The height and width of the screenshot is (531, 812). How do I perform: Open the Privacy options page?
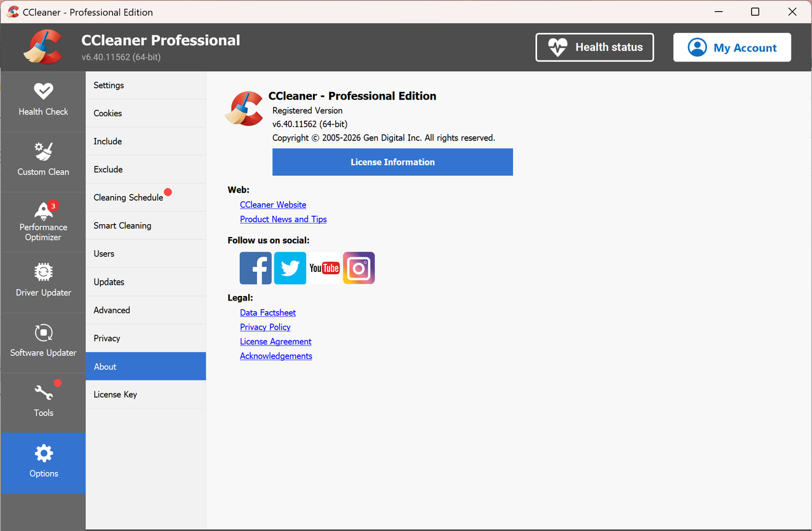click(x=146, y=338)
